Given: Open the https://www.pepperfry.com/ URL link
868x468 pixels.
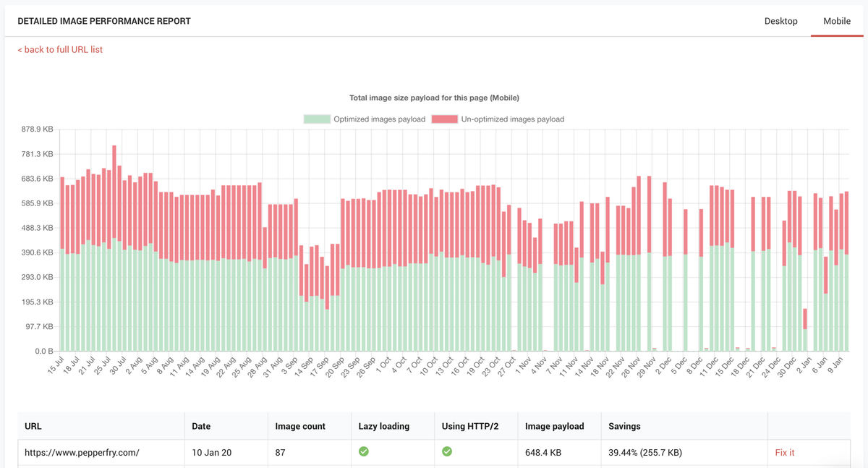Looking at the screenshot, I should 81,452.
